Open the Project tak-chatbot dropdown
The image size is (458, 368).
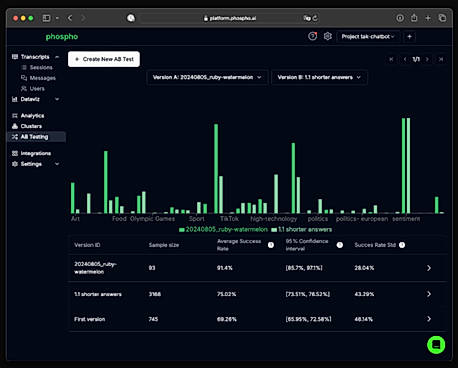[x=368, y=37]
